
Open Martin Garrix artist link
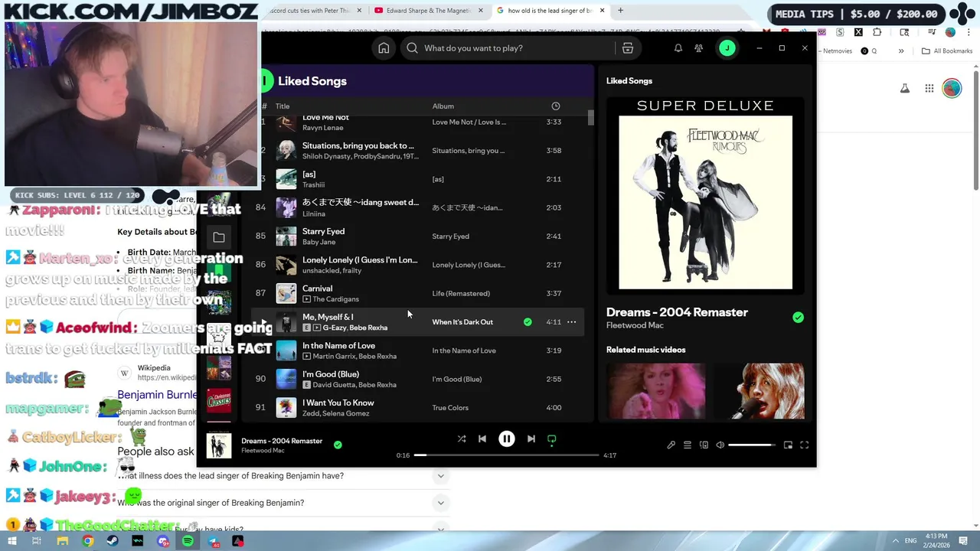pyautogui.click(x=333, y=357)
